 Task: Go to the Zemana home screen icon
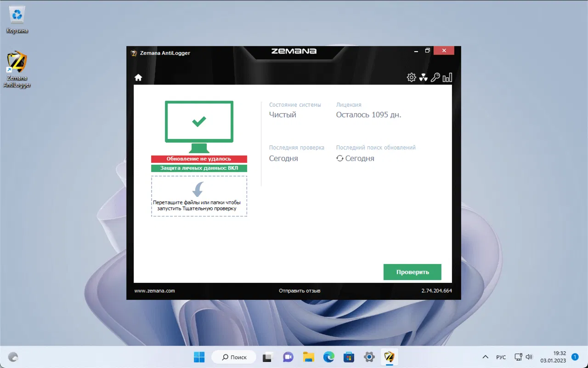138,78
